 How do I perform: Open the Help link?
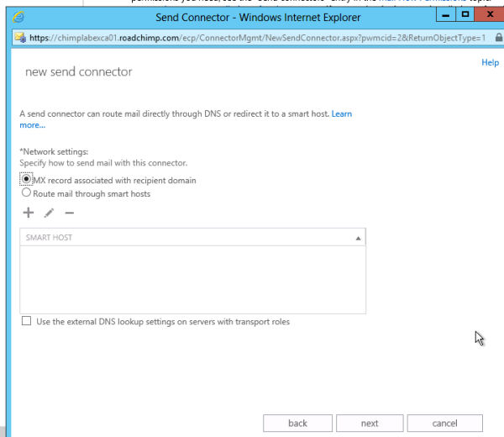point(490,62)
